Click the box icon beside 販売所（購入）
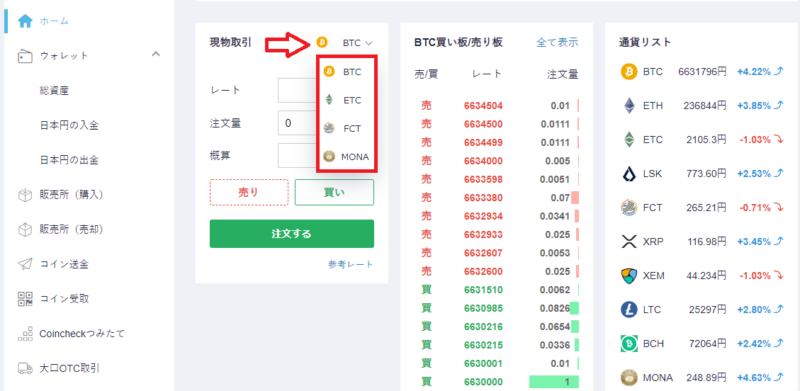 coord(25,195)
